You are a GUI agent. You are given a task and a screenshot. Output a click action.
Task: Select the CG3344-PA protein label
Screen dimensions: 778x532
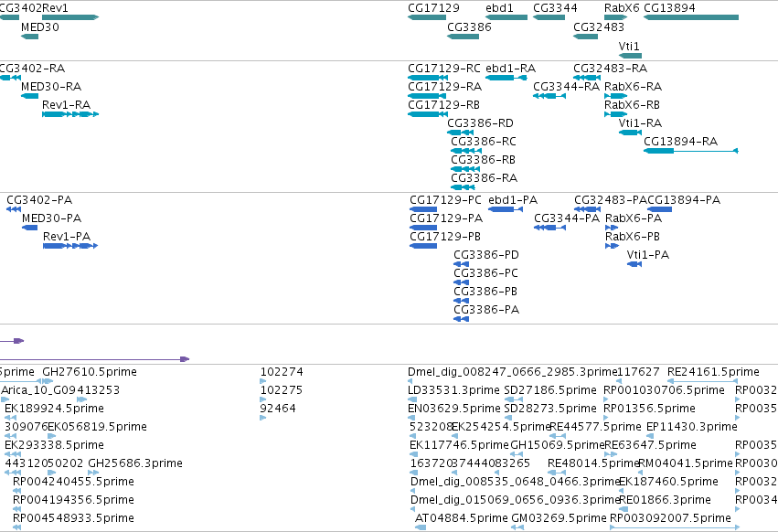click(567, 218)
